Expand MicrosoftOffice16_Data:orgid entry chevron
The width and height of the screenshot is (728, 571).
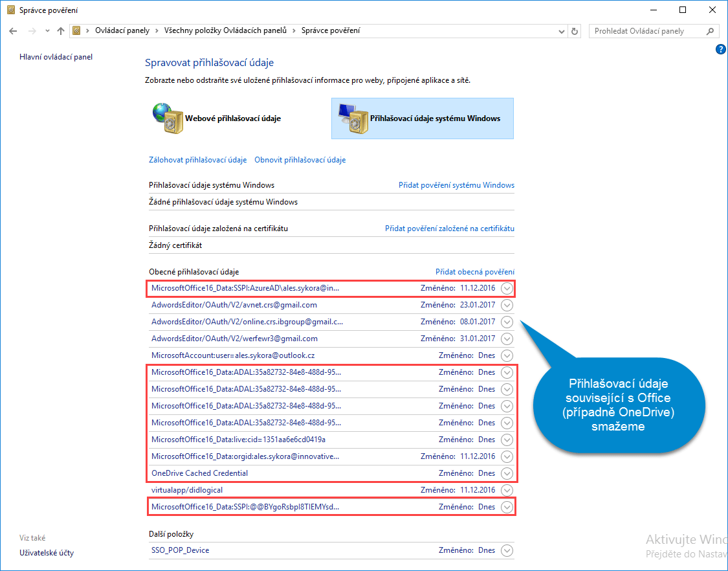[507, 456]
